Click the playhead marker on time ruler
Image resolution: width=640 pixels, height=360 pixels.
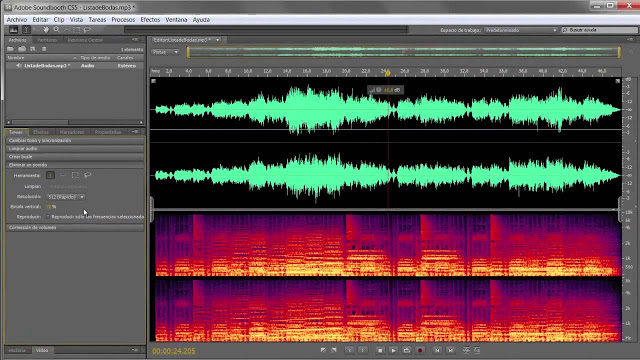coord(388,73)
